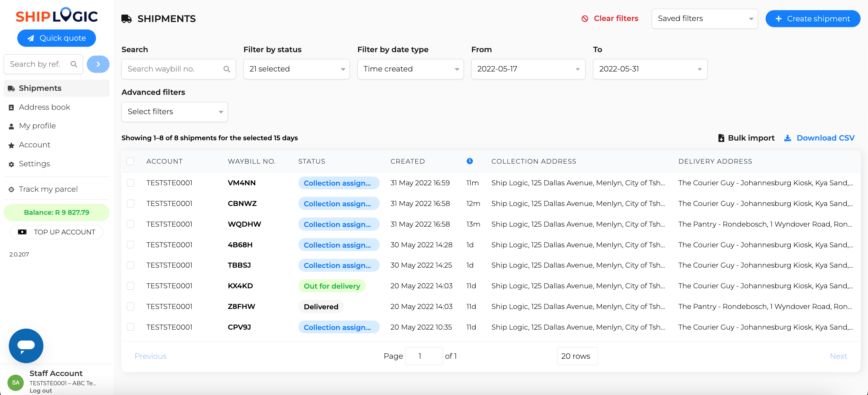
Task: Click the Download CSV download icon
Action: pyautogui.click(x=788, y=138)
